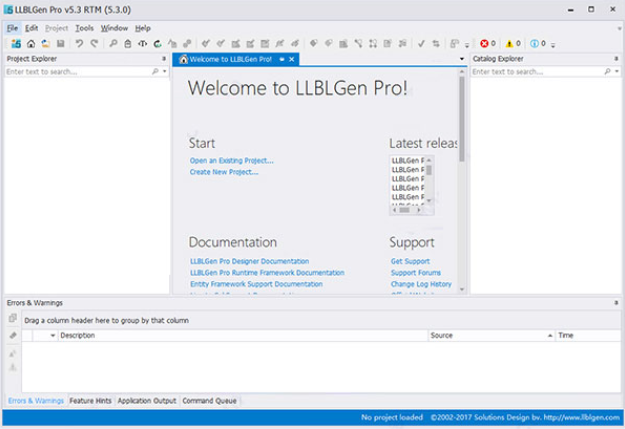Click the New Project toolbar icon
Screen dimensions: 625x429
coord(16,44)
